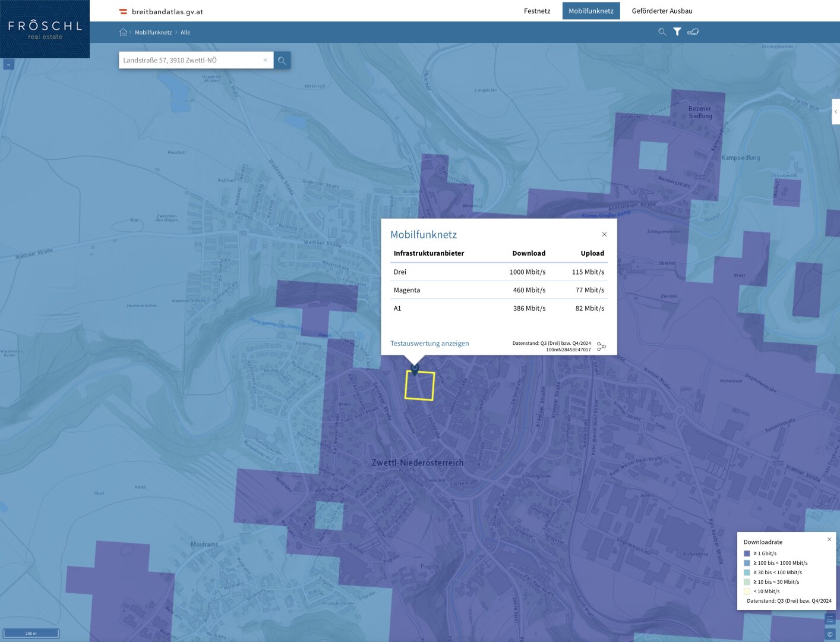Image resolution: width=840 pixels, height=642 pixels.
Task: Click the magnifier icon in blue toolbar
Action: pos(662,32)
